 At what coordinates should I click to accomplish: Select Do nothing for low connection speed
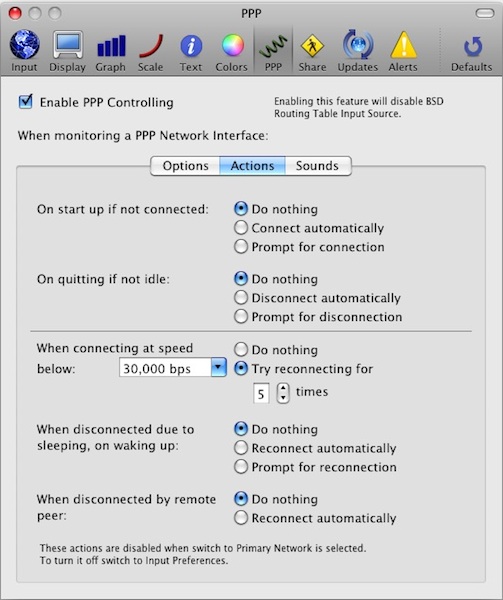[241, 349]
